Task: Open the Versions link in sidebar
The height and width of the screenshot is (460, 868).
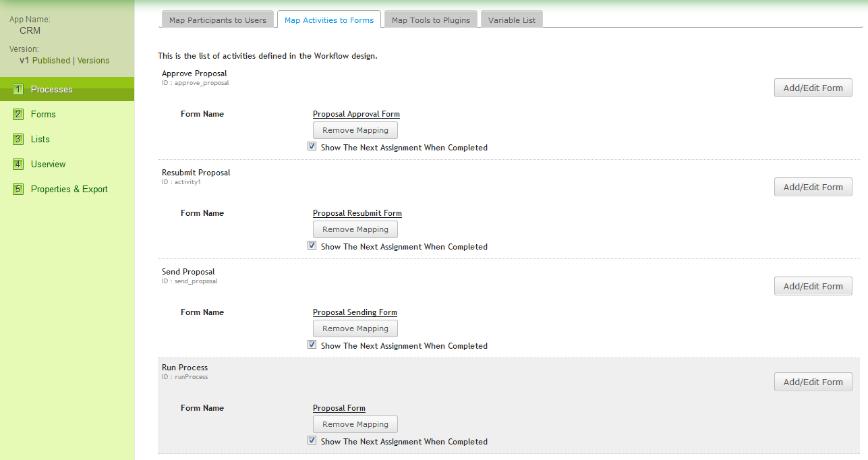Action: (x=93, y=60)
